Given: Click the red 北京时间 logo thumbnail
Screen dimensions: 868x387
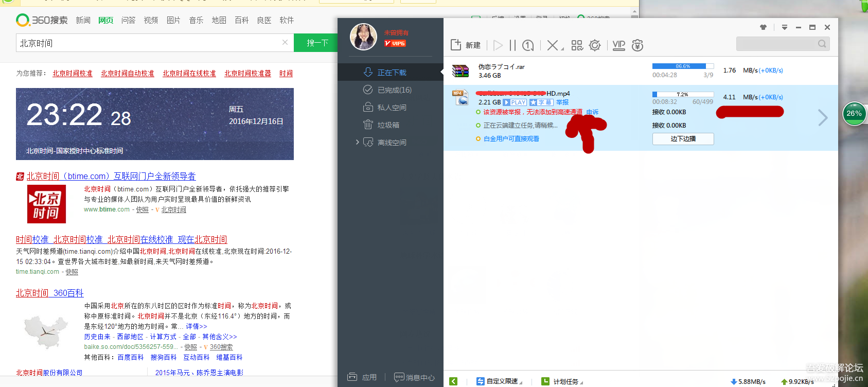Looking at the screenshot, I should 46,204.
